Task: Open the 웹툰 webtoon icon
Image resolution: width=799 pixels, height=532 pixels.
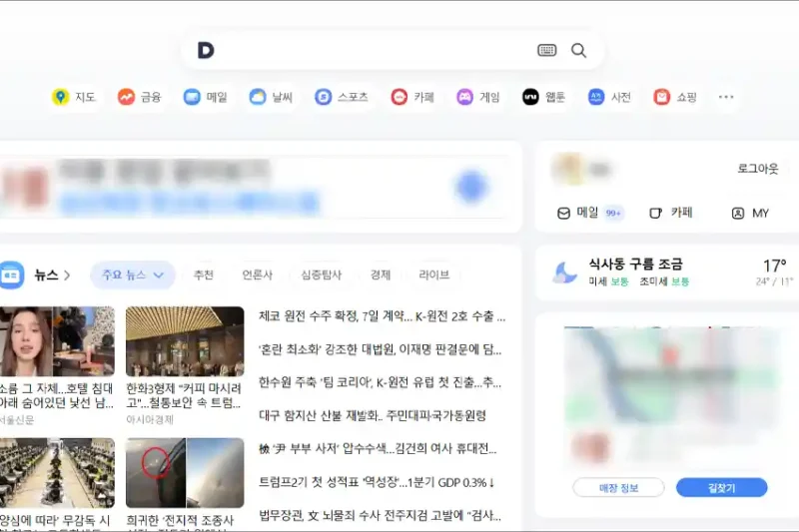Action: 530,97
